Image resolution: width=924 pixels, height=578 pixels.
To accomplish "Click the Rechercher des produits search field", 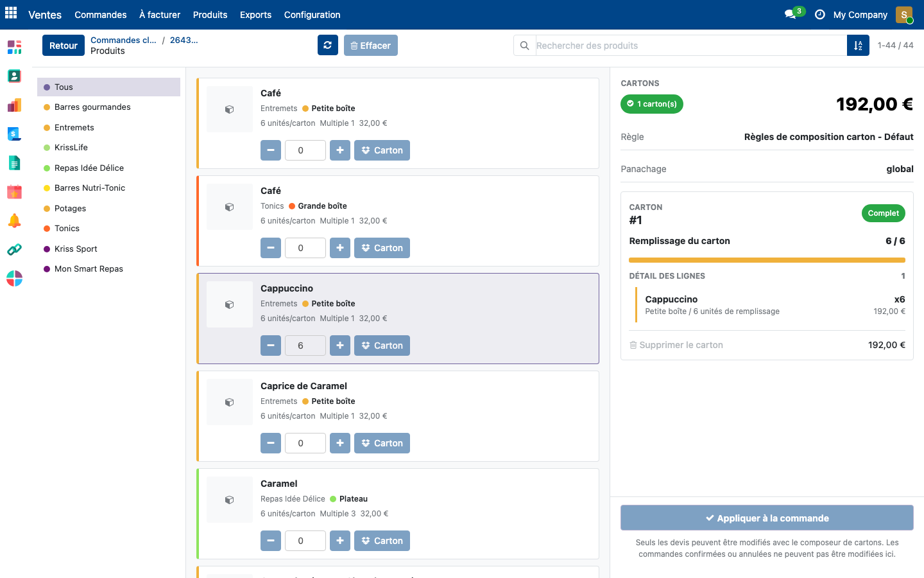I will (691, 46).
